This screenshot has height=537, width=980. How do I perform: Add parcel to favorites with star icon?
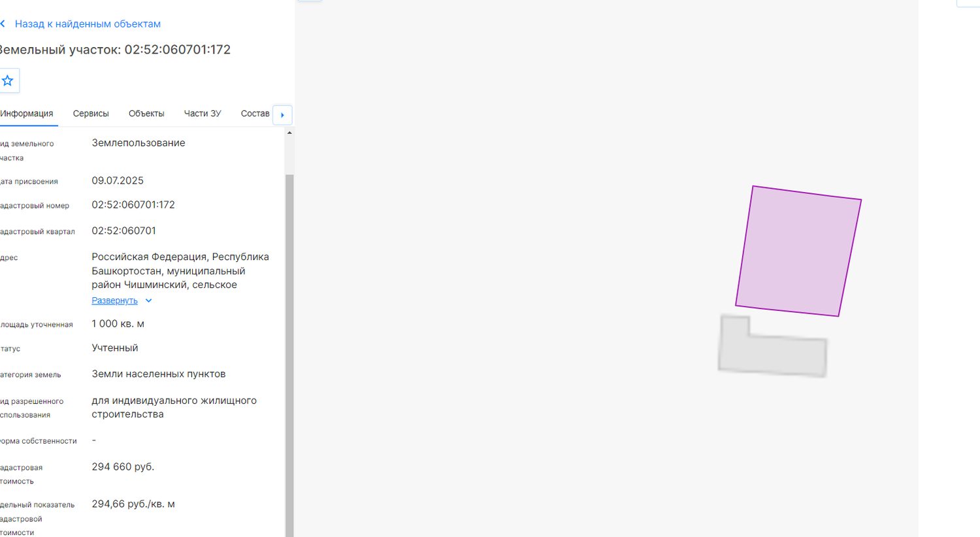click(x=8, y=80)
